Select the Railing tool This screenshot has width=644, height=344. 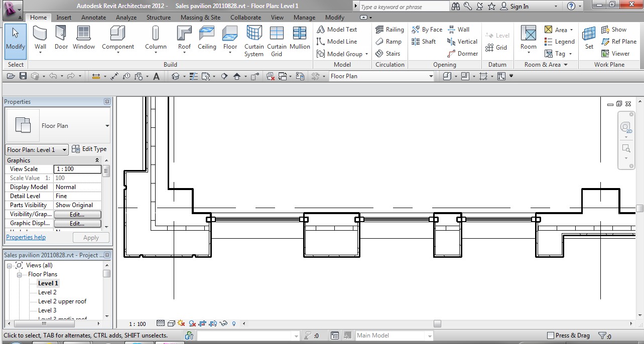pyautogui.click(x=390, y=30)
